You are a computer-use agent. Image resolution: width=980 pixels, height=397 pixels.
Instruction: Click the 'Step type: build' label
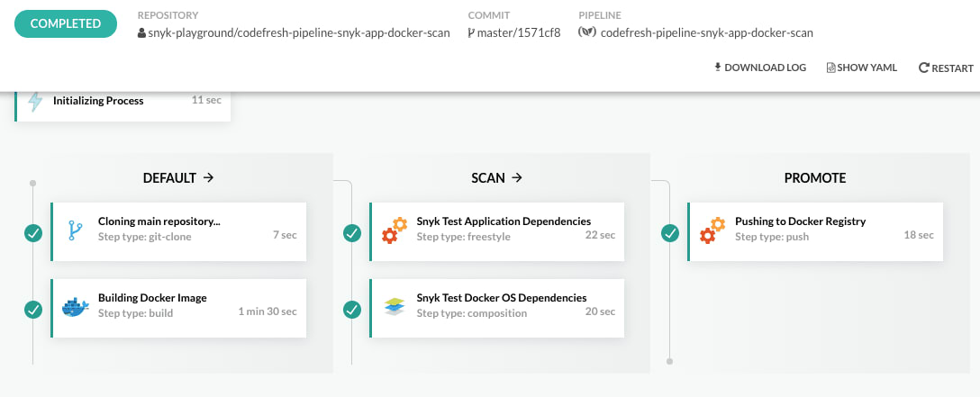(x=136, y=312)
